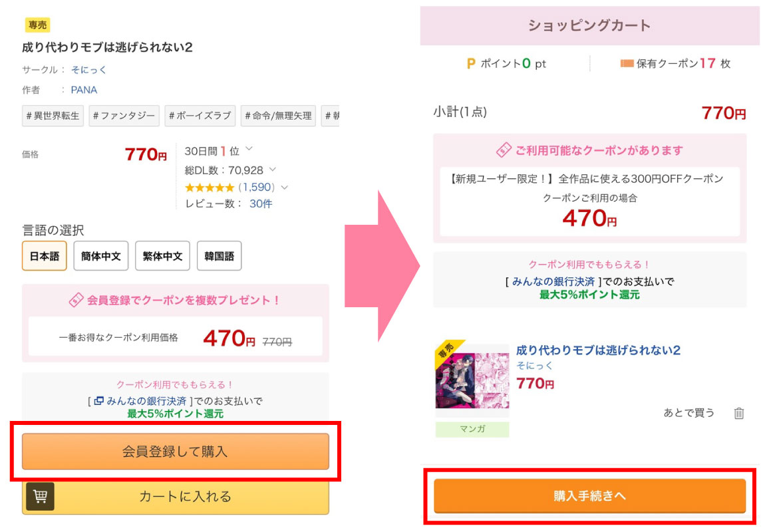765x532 pixels.
Task: Expand the 30日間 ranking dropdown
Action: tap(249, 150)
